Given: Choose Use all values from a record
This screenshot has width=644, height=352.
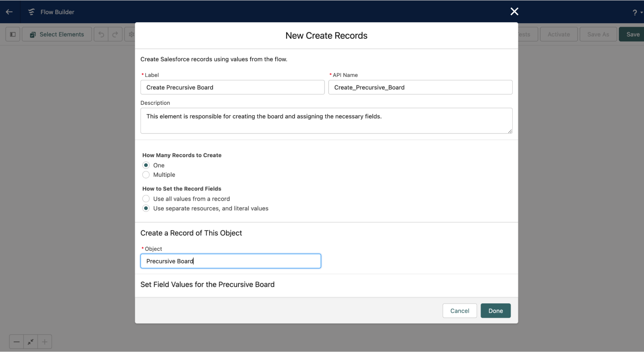Looking at the screenshot, I should coord(146,199).
